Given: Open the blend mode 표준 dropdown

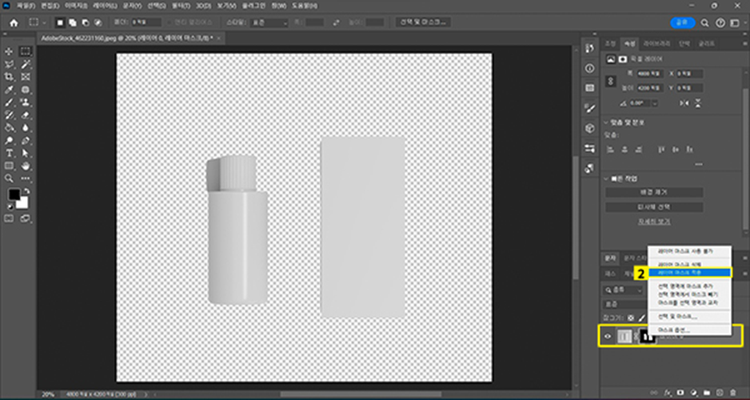Looking at the screenshot, I should tap(625, 304).
